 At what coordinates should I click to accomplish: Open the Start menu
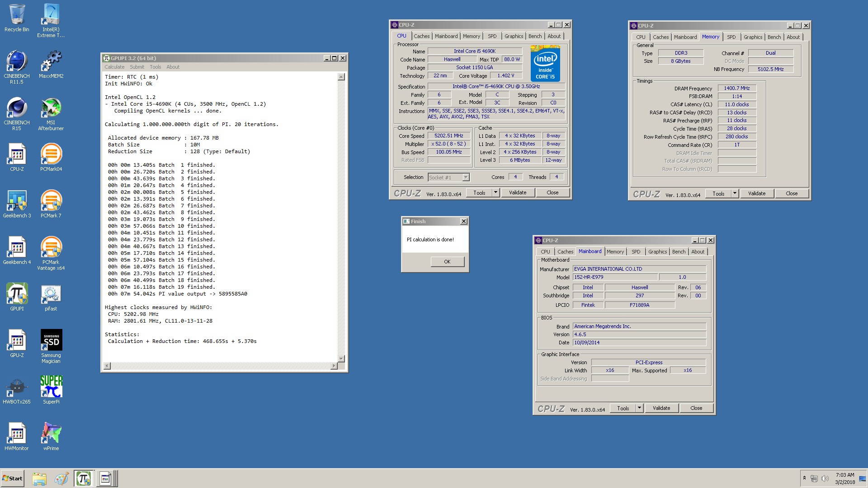click(x=12, y=479)
